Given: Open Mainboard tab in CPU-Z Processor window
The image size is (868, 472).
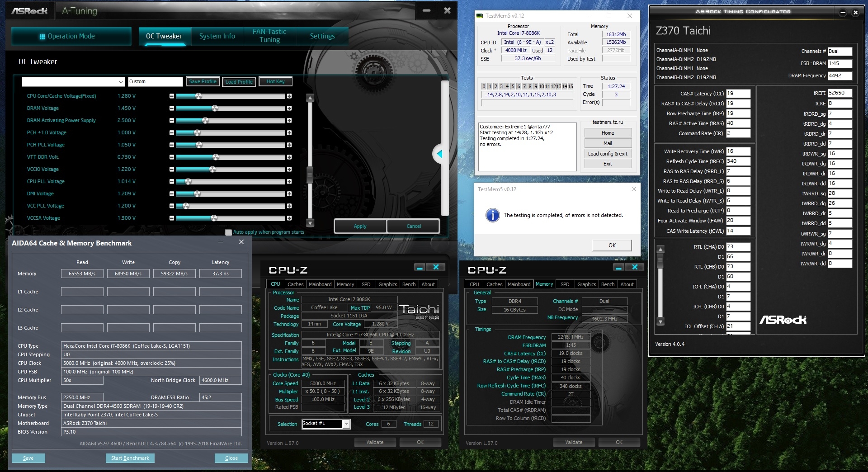Looking at the screenshot, I should pyautogui.click(x=320, y=284).
